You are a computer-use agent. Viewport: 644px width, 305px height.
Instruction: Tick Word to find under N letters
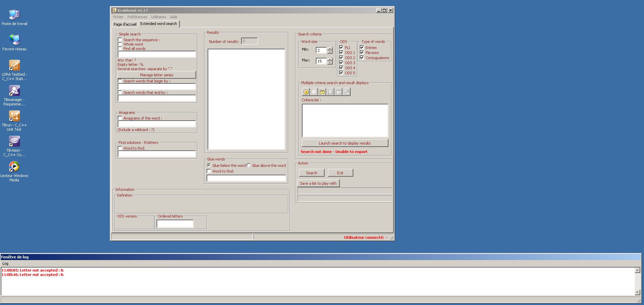[120, 148]
